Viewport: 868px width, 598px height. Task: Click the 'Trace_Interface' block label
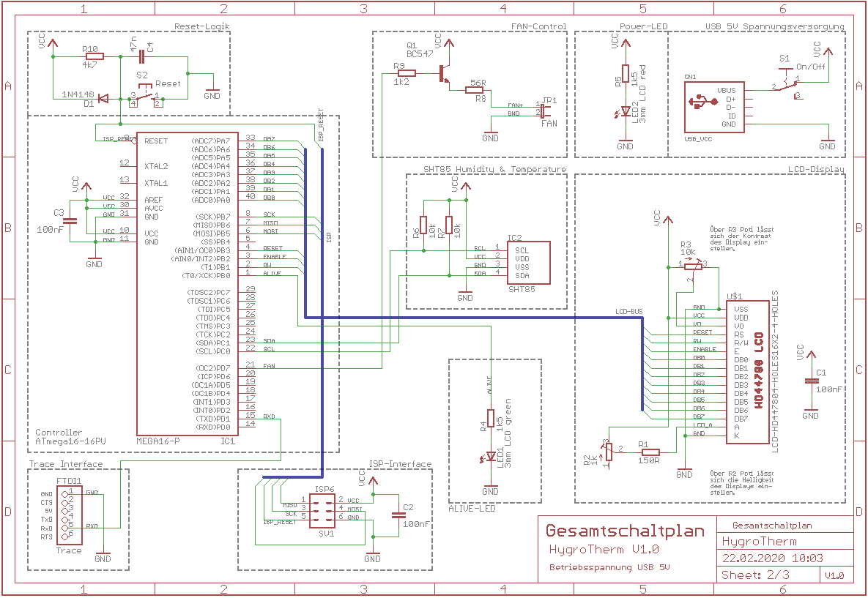point(66,463)
